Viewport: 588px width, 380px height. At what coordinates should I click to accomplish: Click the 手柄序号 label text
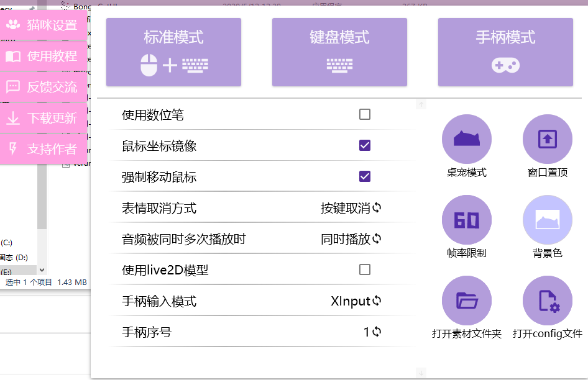click(x=147, y=332)
